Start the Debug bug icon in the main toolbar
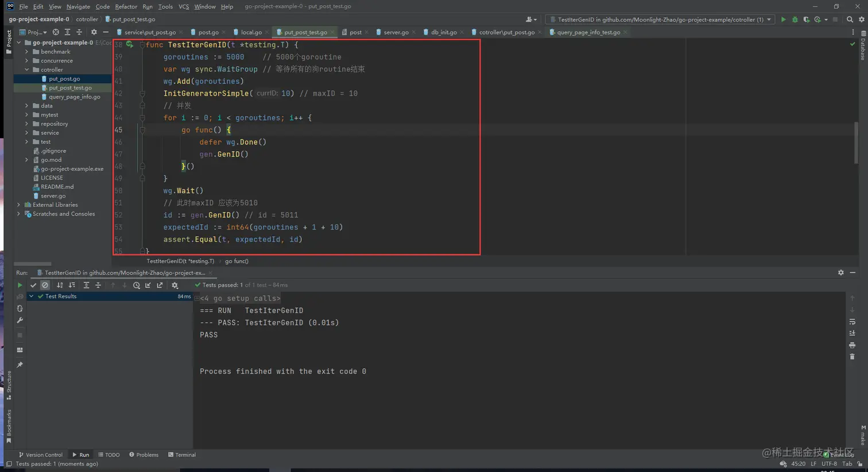868x472 pixels. (x=795, y=20)
